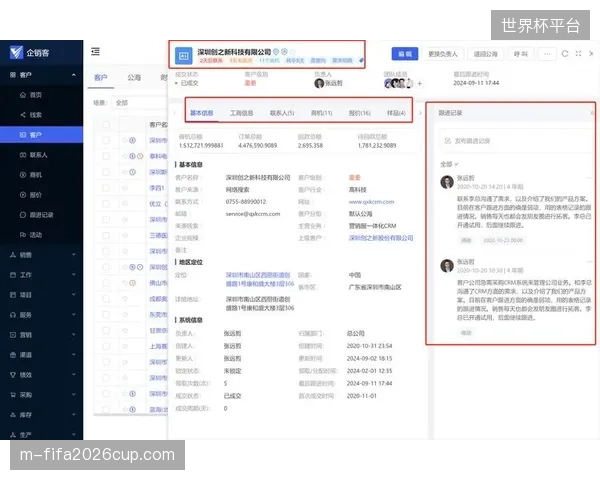Open the www.qxkcrm.com website link

(x=371, y=202)
